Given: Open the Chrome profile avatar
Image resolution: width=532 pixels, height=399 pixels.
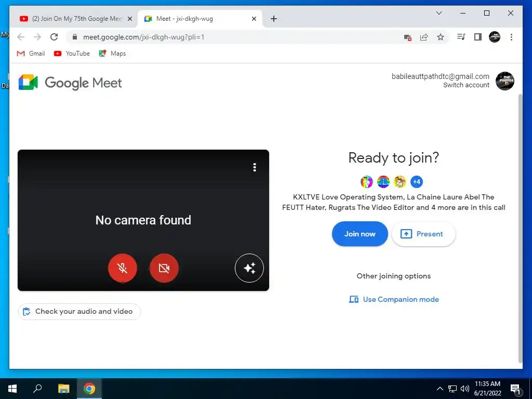Looking at the screenshot, I should (x=495, y=37).
